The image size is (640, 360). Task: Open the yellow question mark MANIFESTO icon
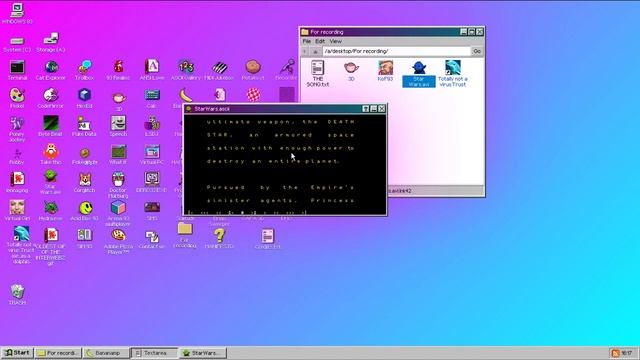[x=220, y=239]
